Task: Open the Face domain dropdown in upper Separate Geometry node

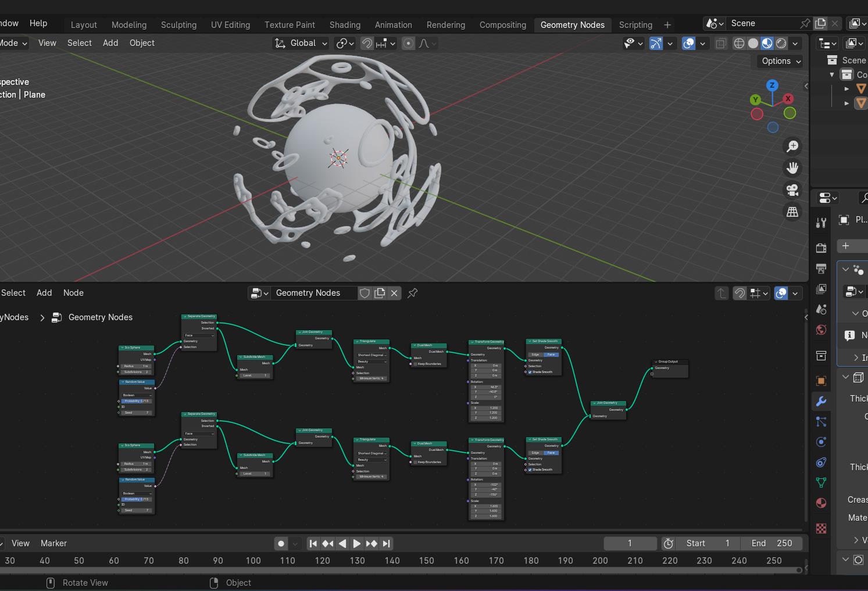Action: pos(199,335)
